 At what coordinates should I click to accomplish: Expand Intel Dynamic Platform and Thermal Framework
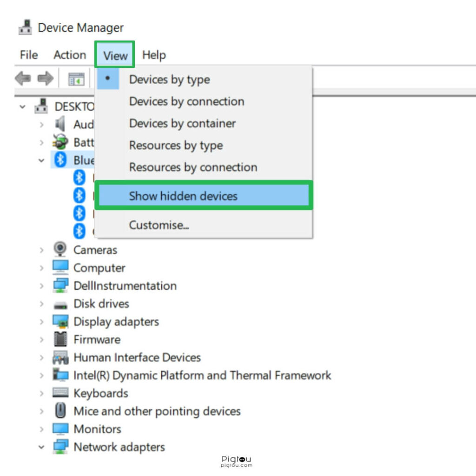[41, 375]
